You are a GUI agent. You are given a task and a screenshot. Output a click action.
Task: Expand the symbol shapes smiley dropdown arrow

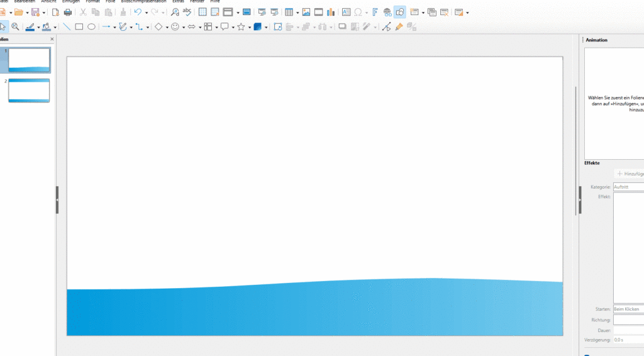point(184,27)
